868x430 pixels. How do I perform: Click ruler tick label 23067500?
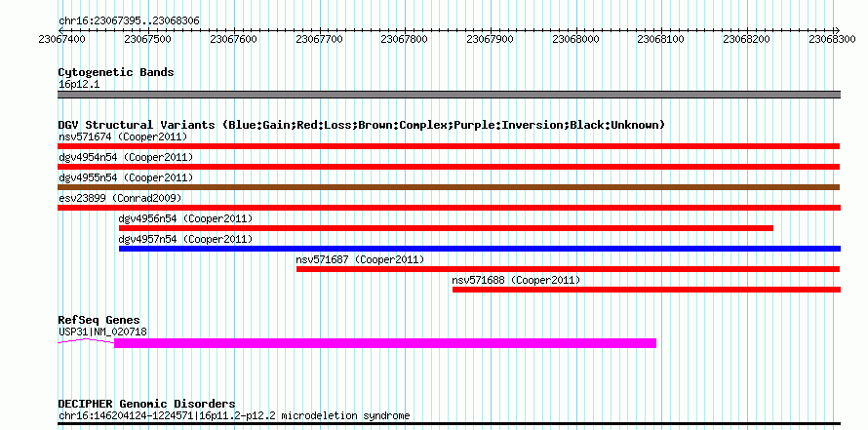pos(148,39)
